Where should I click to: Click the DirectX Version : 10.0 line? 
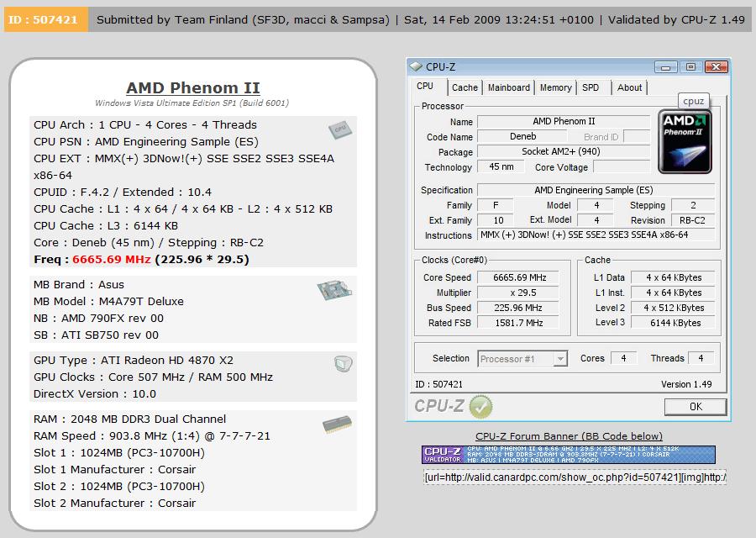coord(94,394)
